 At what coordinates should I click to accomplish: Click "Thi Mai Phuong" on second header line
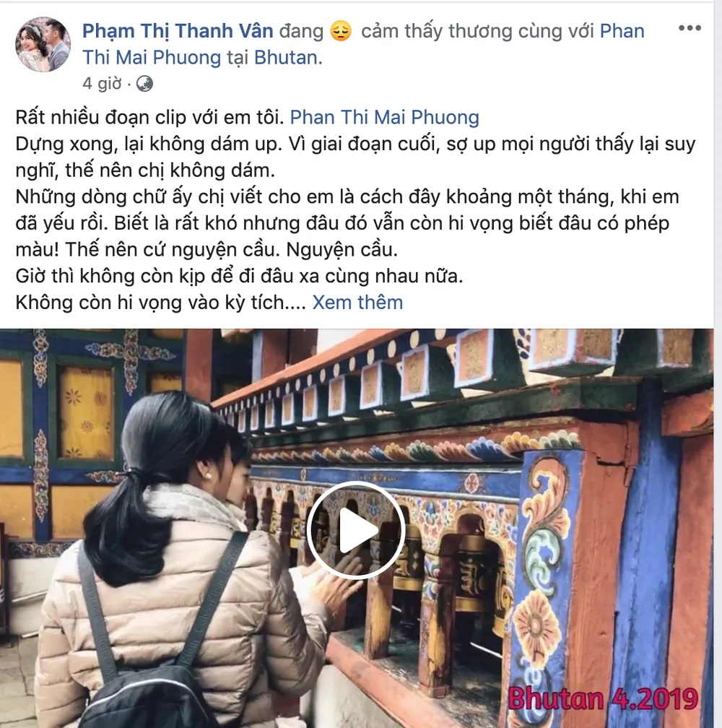[152, 58]
